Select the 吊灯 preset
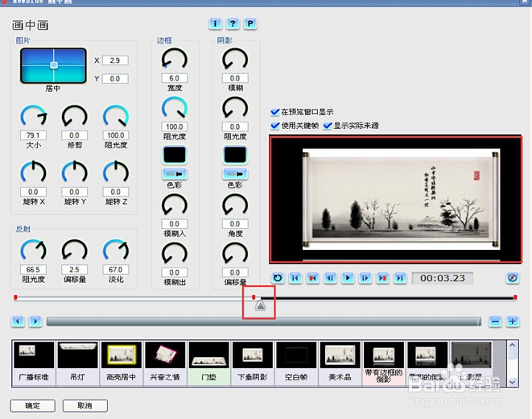Image resolution: width=532 pixels, height=419 pixels. [77, 363]
